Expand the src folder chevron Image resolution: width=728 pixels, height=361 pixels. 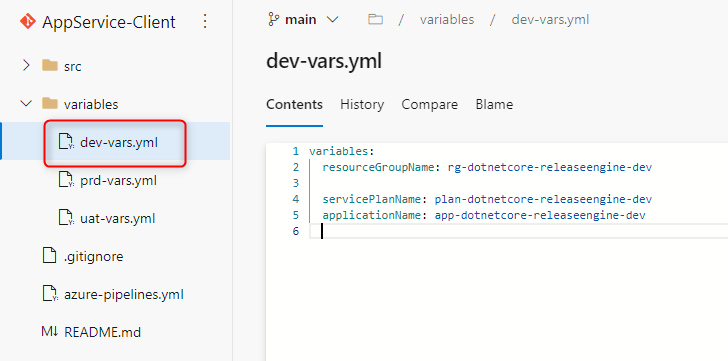pos(26,66)
